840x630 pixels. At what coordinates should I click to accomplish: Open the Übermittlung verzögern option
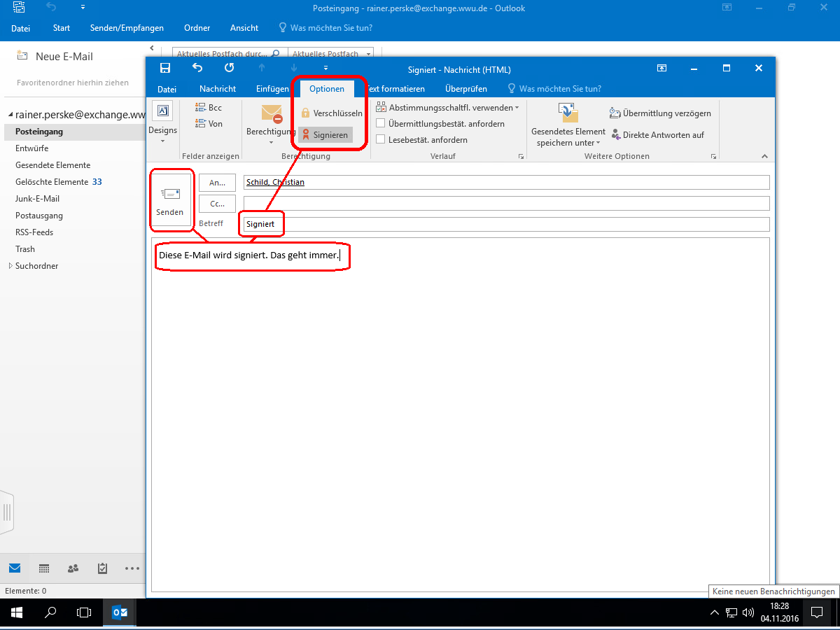[x=660, y=113]
